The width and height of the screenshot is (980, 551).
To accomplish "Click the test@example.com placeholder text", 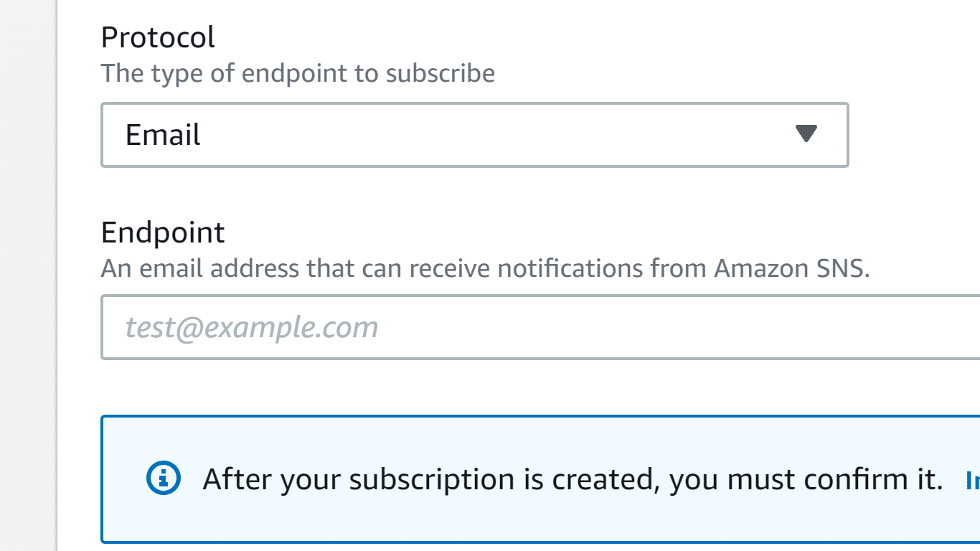I will pos(251,327).
